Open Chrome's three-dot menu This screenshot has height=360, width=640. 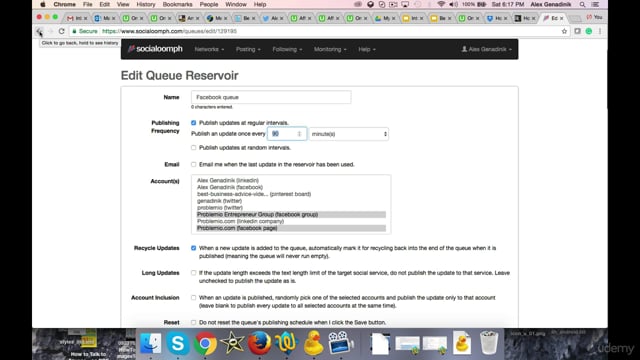(600, 31)
